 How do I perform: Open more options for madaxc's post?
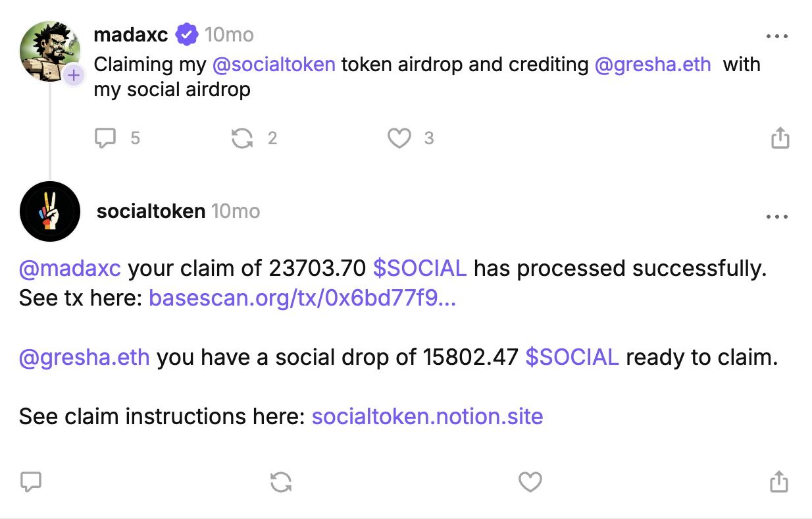click(x=777, y=36)
